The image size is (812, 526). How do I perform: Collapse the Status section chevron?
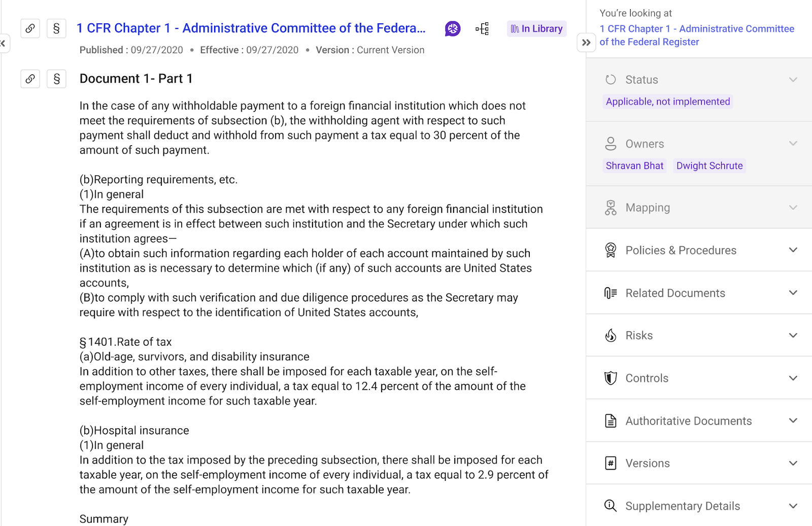793,80
